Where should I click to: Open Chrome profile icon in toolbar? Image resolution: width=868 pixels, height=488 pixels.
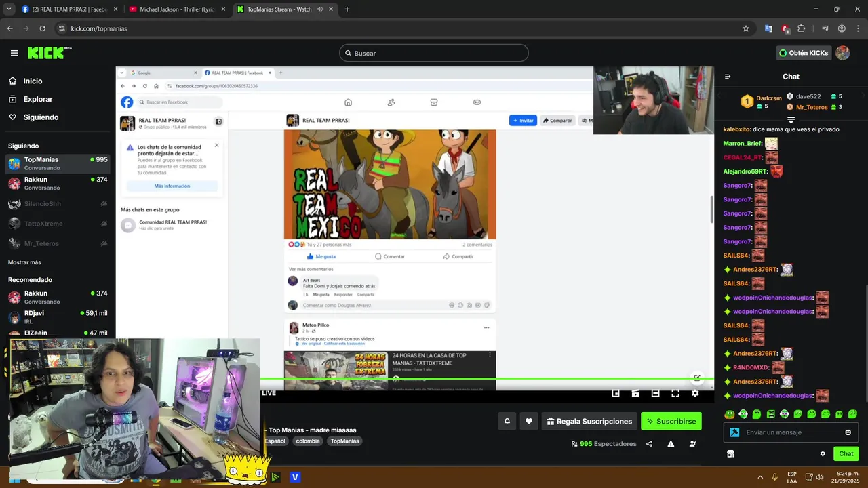pos(842,28)
